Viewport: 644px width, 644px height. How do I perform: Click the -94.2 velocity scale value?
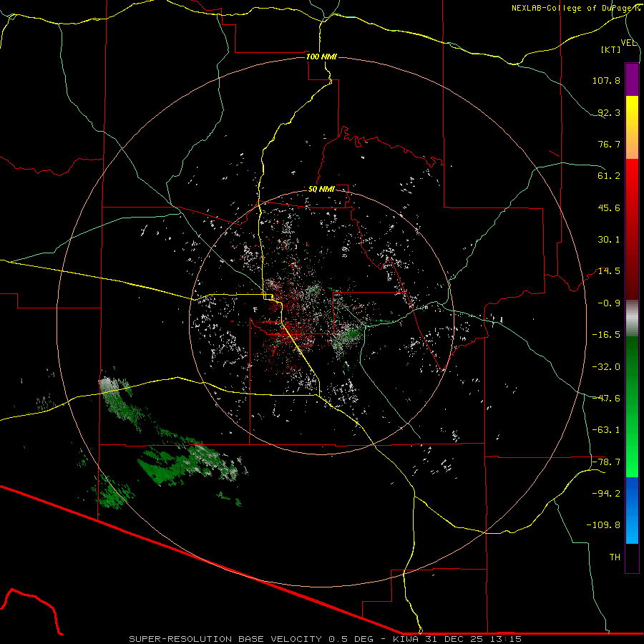click(x=606, y=494)
